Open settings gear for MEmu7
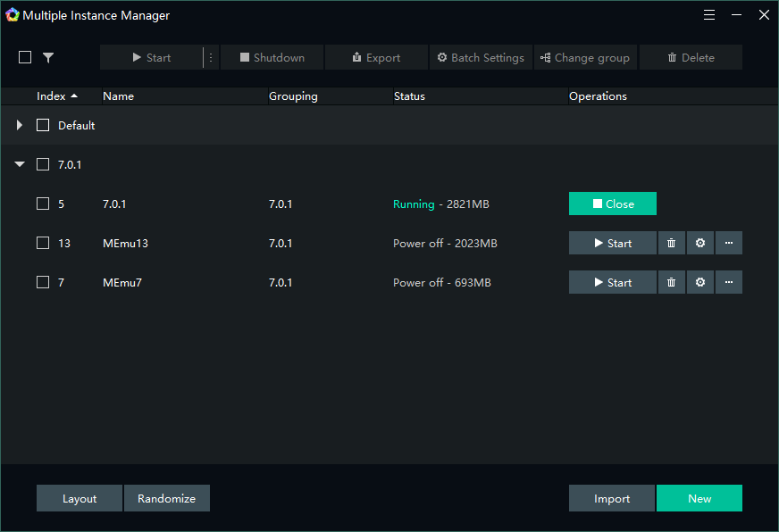This screenshot has width=779, height=532. point(700,282)
